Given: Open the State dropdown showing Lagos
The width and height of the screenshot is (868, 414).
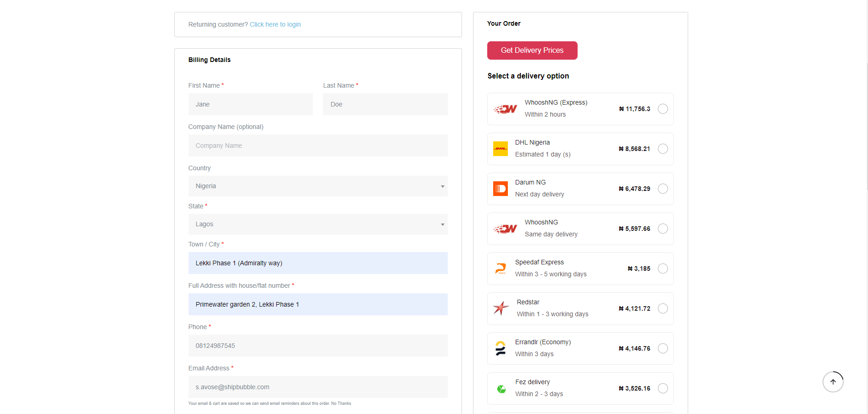Looking at the screenshot, I should point(318,224).
